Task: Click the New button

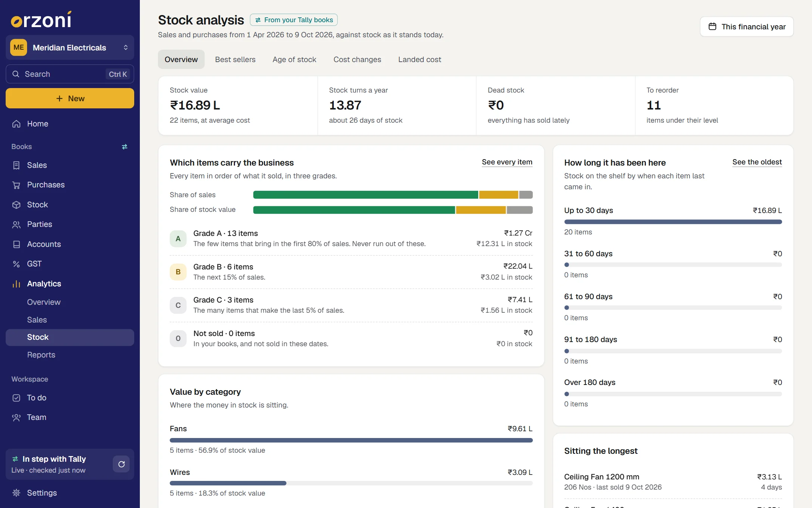Action: click(x=70, y=98)
